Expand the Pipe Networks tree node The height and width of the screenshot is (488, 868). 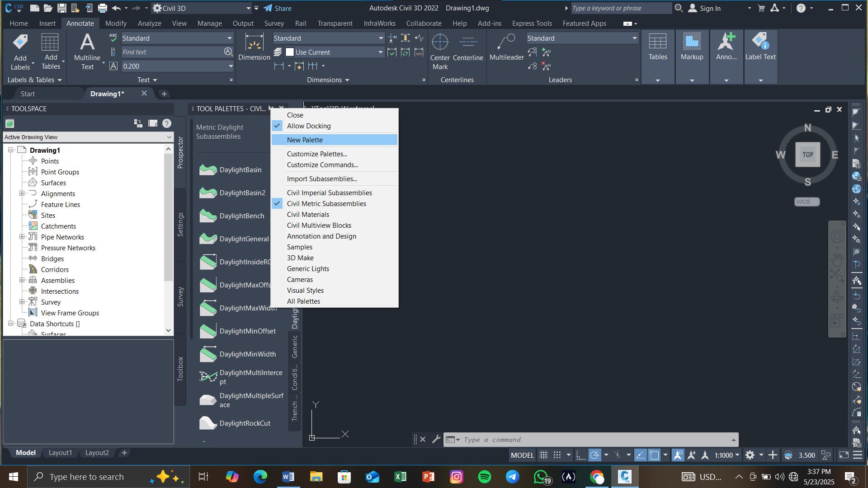[x=22, y=237]
